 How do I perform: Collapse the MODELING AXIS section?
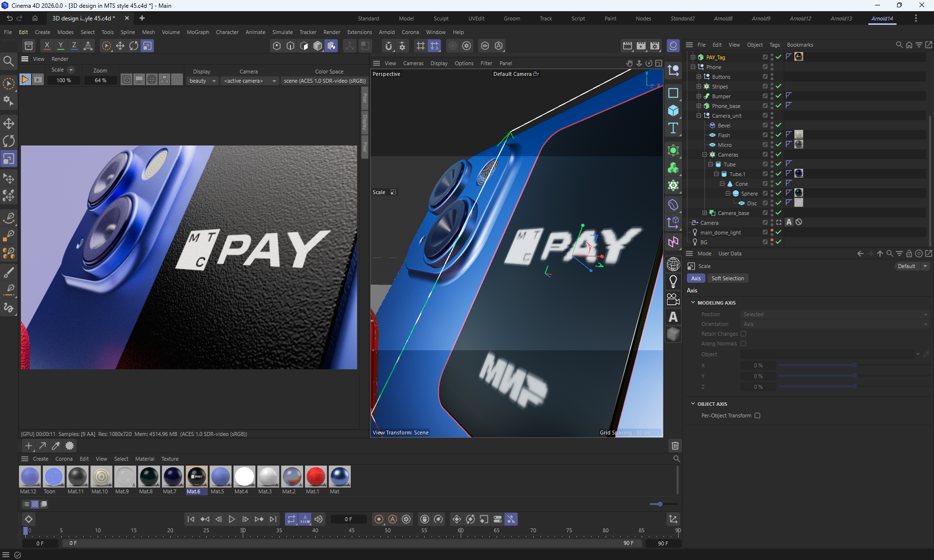pyautogui.click(x=693, y=303)
